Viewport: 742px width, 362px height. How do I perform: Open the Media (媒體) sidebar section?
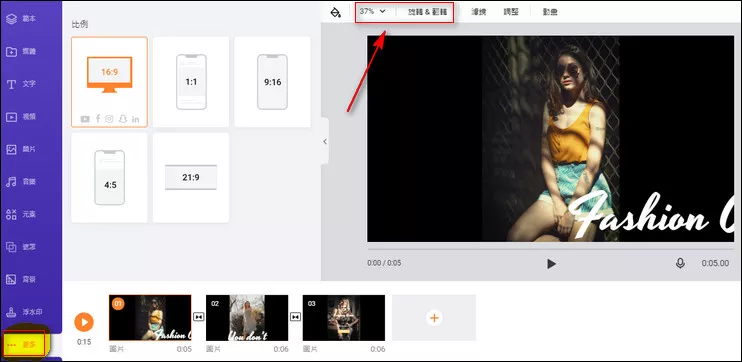click(21, 52)
